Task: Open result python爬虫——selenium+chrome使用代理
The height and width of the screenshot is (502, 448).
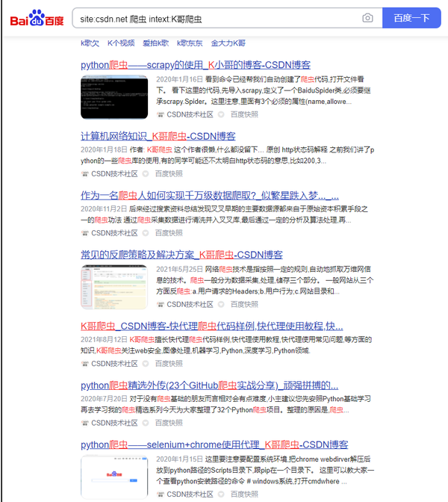Action: click(x=214, y=444)
